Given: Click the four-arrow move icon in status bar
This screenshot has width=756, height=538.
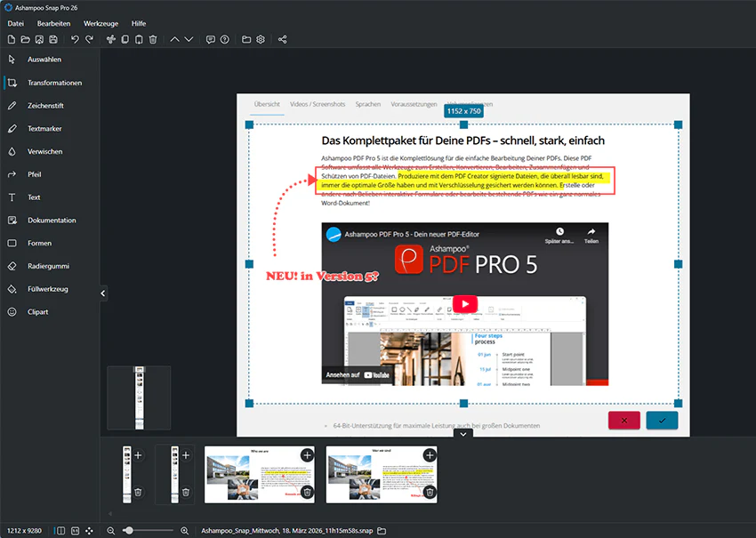Looking at the screenshot, I should tap(89, 530).
